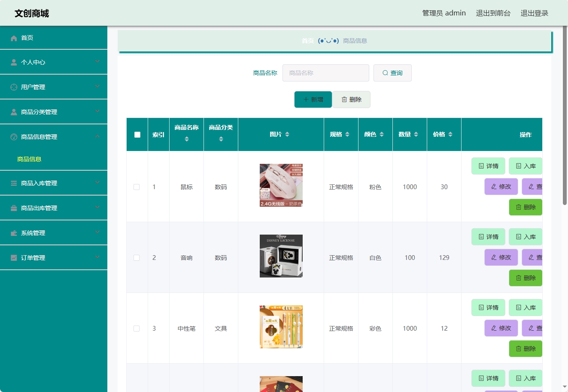Click the user icon beside 个人中心
Image resolution: width=568 pixels, height=392 pixels.
14,63
